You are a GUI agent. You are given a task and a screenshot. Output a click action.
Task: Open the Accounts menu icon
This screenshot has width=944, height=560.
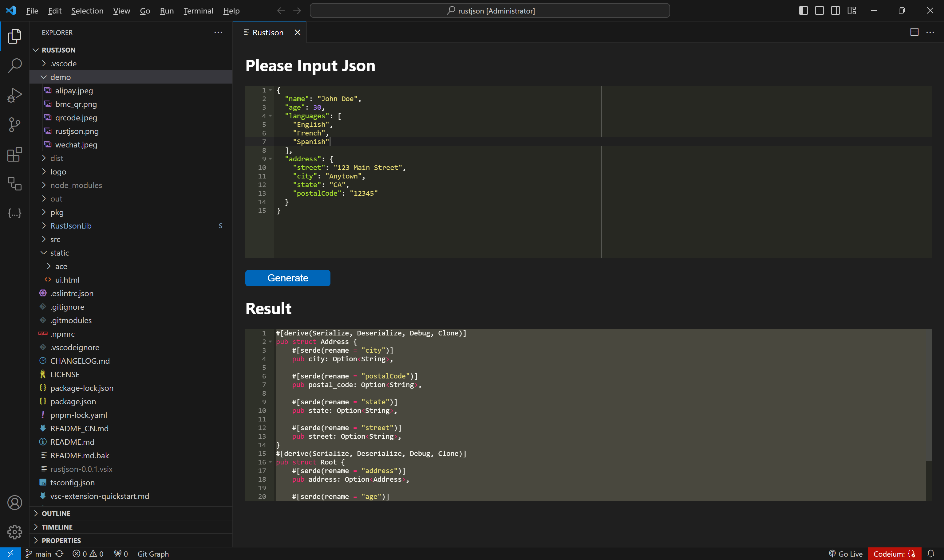point(14,502)
